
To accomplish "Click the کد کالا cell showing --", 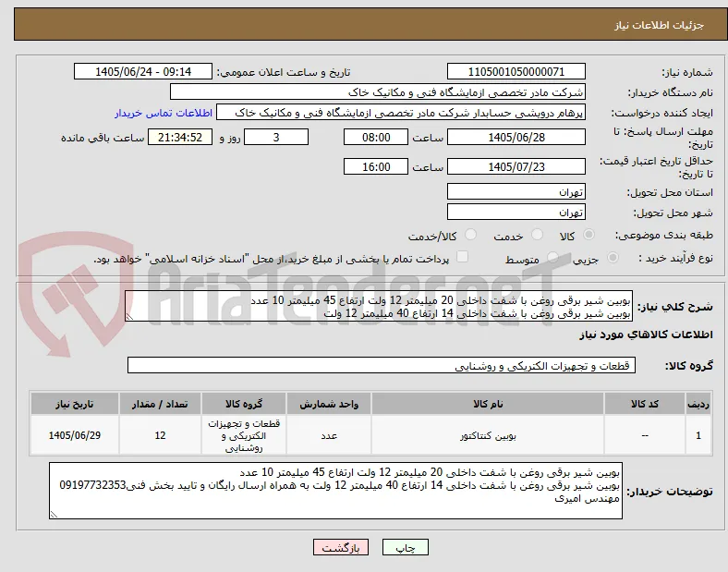I will (x=645, y=435).
